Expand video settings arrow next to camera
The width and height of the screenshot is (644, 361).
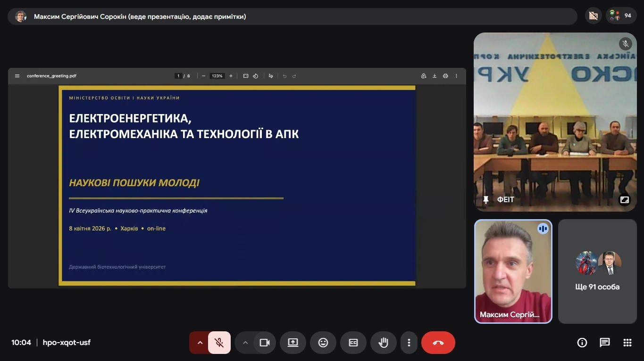(x=245, y=343)
